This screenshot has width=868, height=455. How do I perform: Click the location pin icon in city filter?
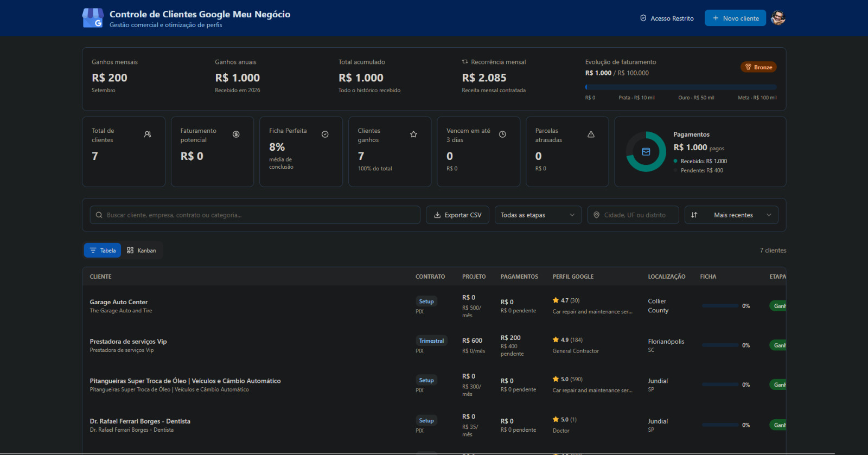[x=597, y=215]
